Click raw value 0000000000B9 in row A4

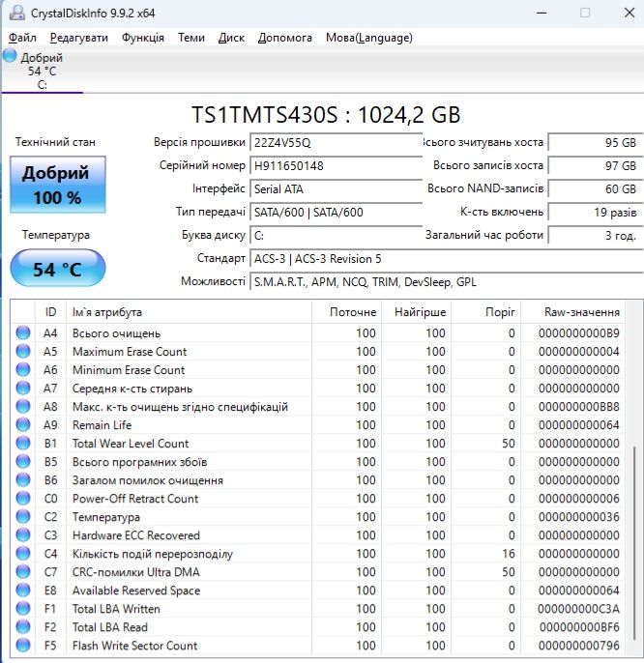coord(579,333)
